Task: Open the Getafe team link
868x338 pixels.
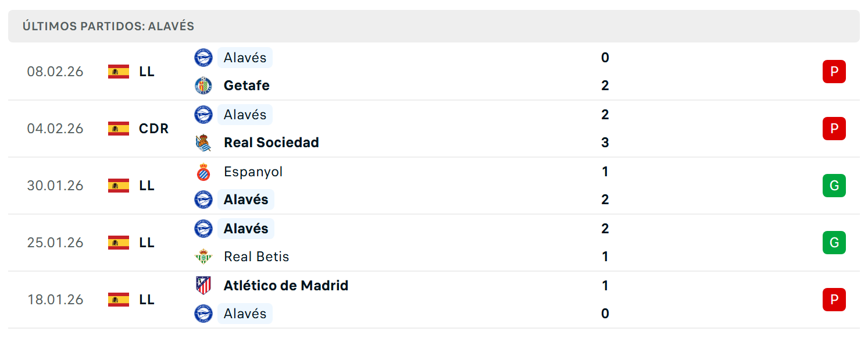Action: 247,86
